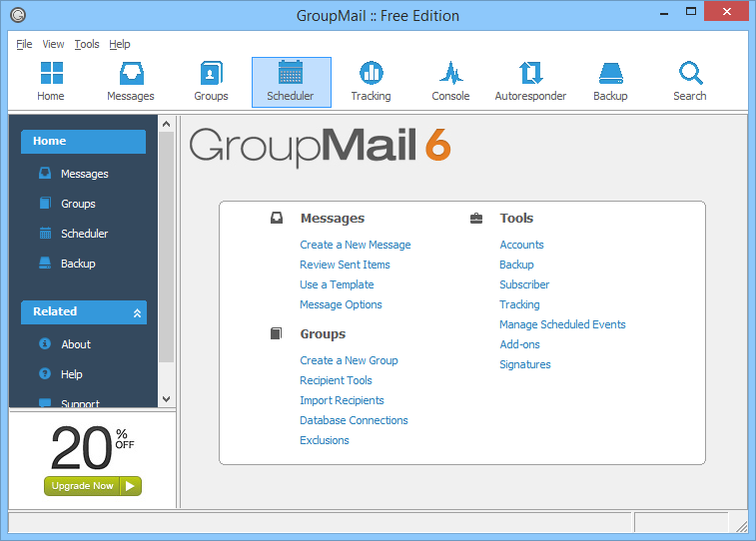Click the Groups icon in the sidebar
The height and width of the screenshot is (541, 756).
(45, 203)
